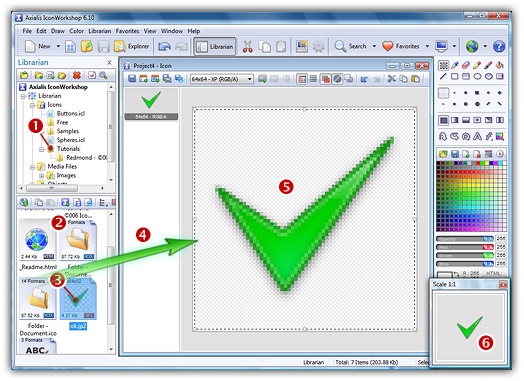Open the help question mark icon
Viewport: 524px width, 381px height.
coord(499,46)
